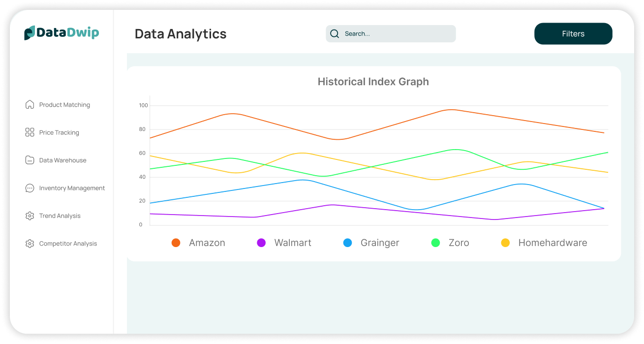Toggle Amazon series via orange legend dot
This screenshot has height=344, width=644.
point(176,243)
